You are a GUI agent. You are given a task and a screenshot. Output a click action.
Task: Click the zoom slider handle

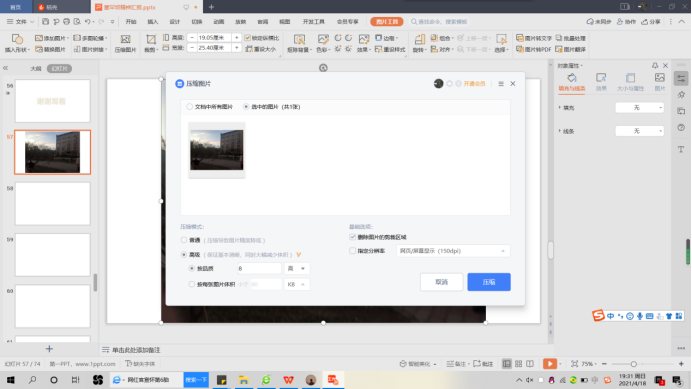click(633, 364)
